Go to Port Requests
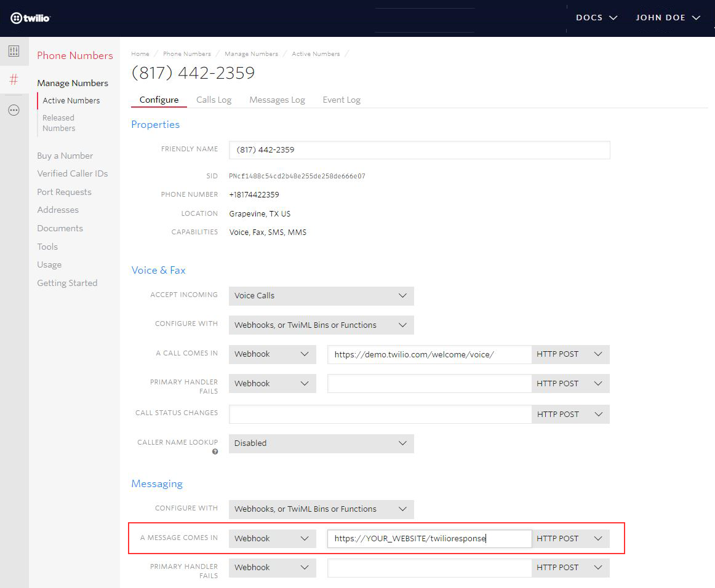Image resolution: width=715 pixels, height=588 pixels. pos(64,192)
